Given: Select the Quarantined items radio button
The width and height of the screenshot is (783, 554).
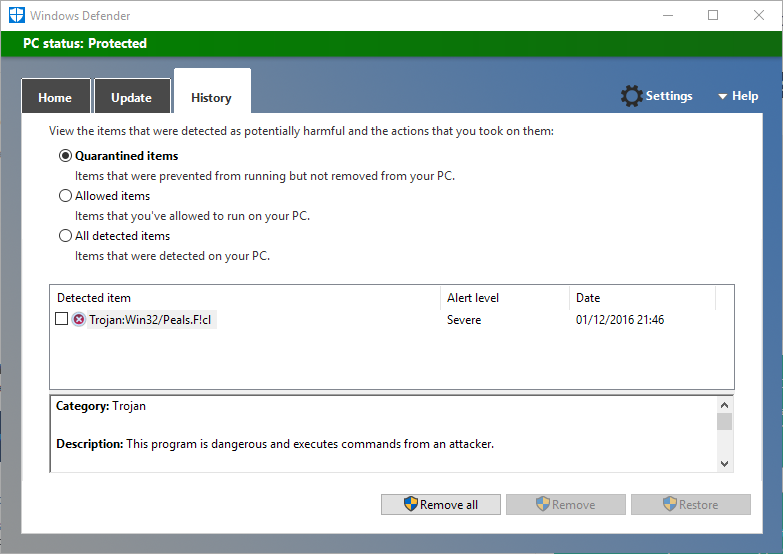Looking at the screenshot, I should click(66, 156).
